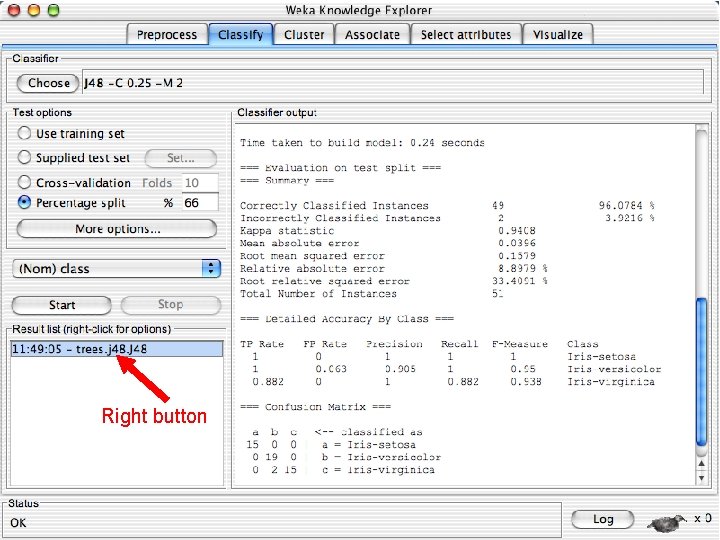
Task: Click the classifier output scrollbar thumb
Action: [701, 372]
